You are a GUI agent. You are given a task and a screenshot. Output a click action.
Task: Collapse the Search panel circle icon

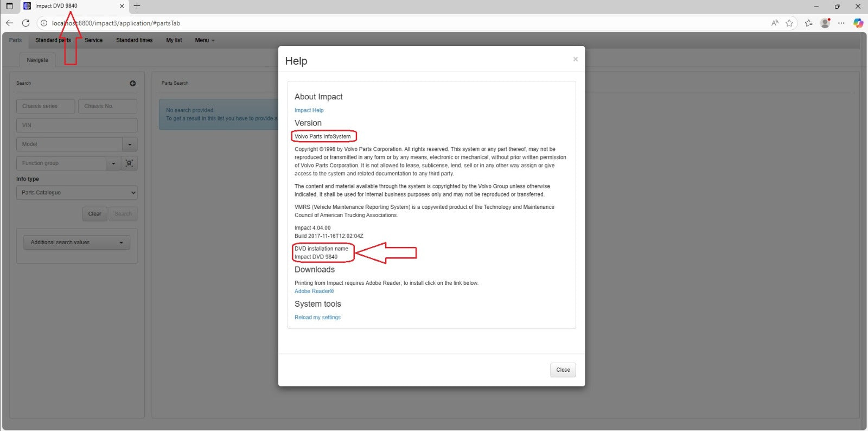click(x=133, y=83)
